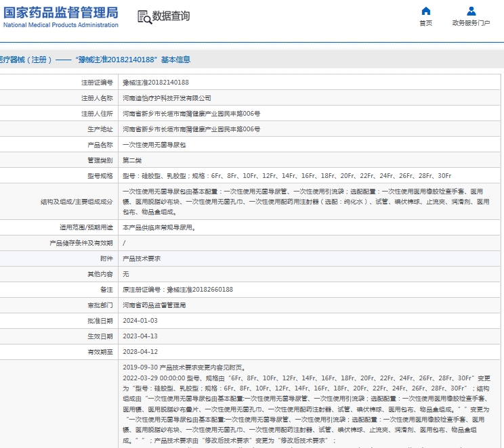This screenshot has width=504, height=448.
Task: Open the 首页 home icon
Action: click(425, 12)
